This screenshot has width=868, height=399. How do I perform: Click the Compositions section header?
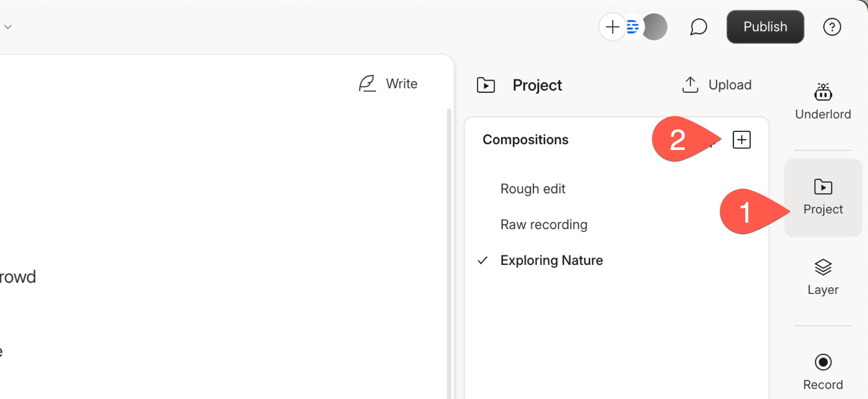coord(525,140)
